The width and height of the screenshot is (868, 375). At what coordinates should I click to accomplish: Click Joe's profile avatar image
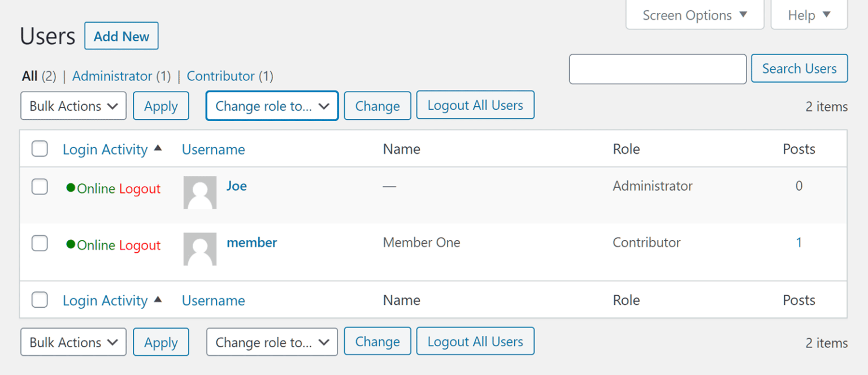(x=199, y=192)
